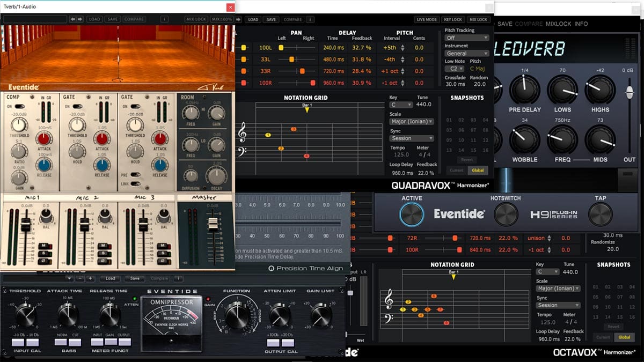Click the Omnipressor plus preset button
The width and height of the screenshot is (644, 362).
90,278
